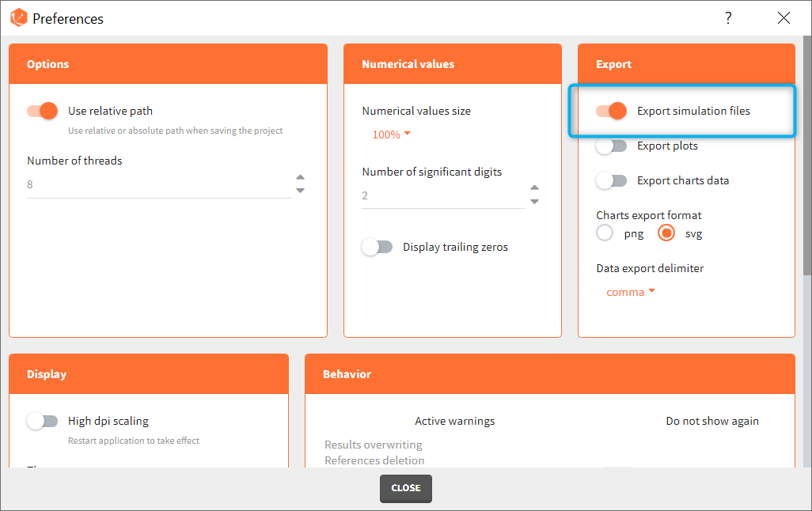
Task: Disable Export simulation files toggle
Action: click(611, 111)
